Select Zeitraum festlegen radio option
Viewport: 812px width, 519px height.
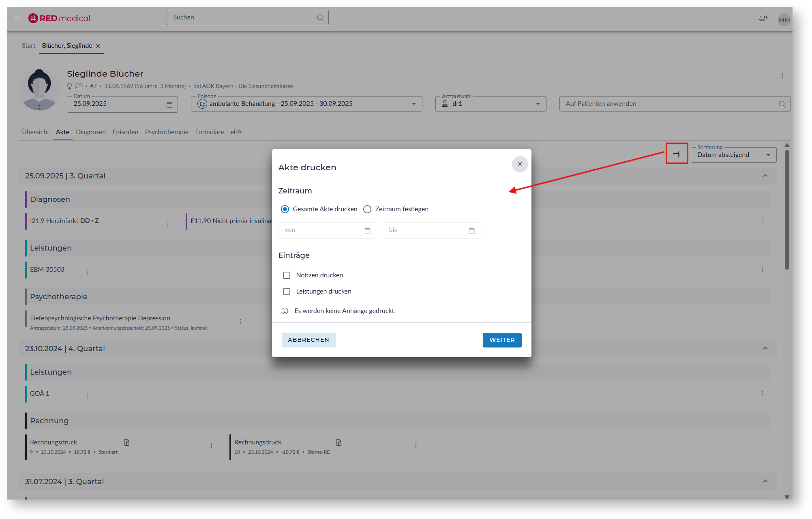(367, 209)
